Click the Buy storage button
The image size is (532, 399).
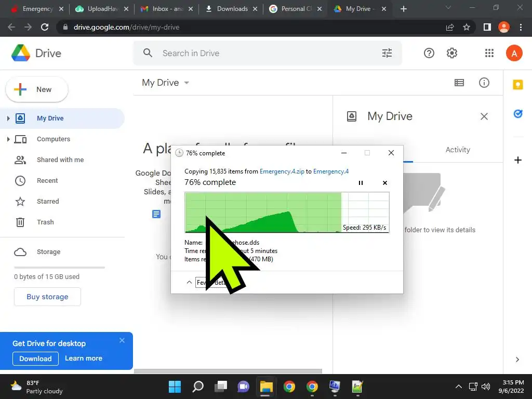[47, 297]
